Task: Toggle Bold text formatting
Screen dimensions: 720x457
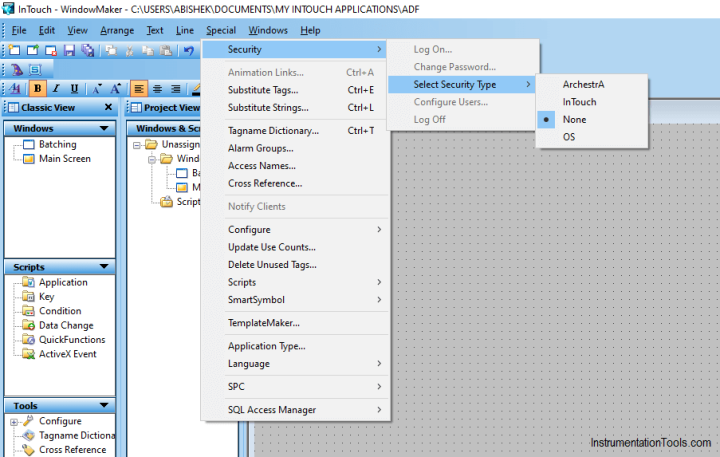Action: pos(38,88)
